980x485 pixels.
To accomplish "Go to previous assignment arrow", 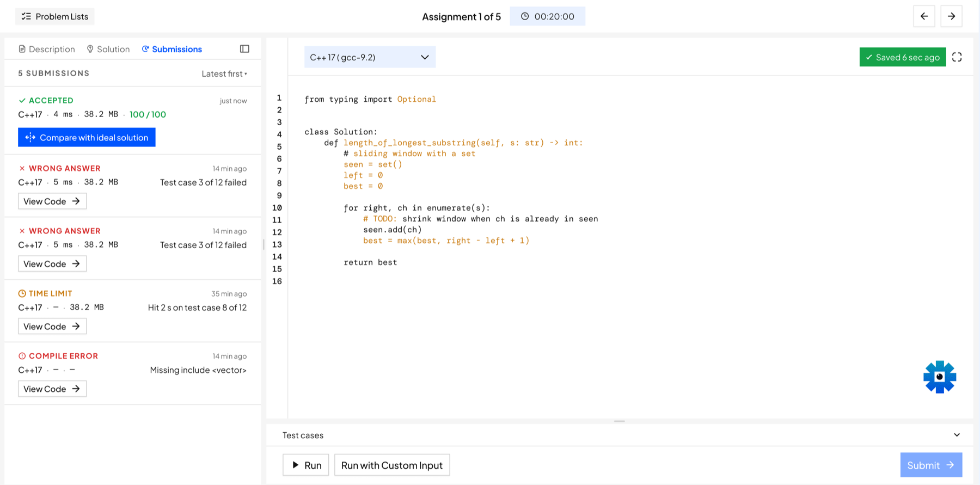I will coord(924,16).
